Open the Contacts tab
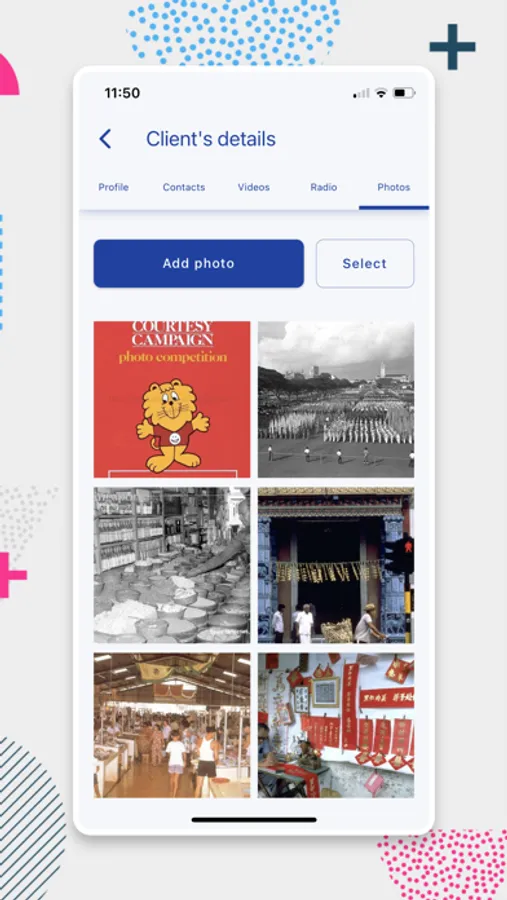 184,187
